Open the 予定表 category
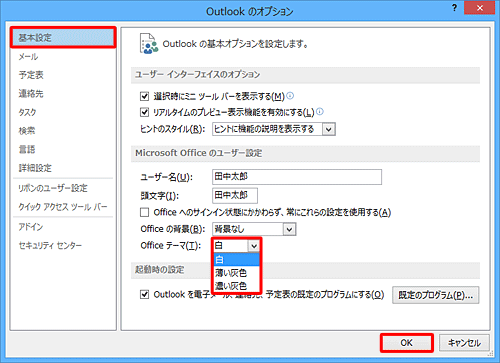 [x=63, y=75]
